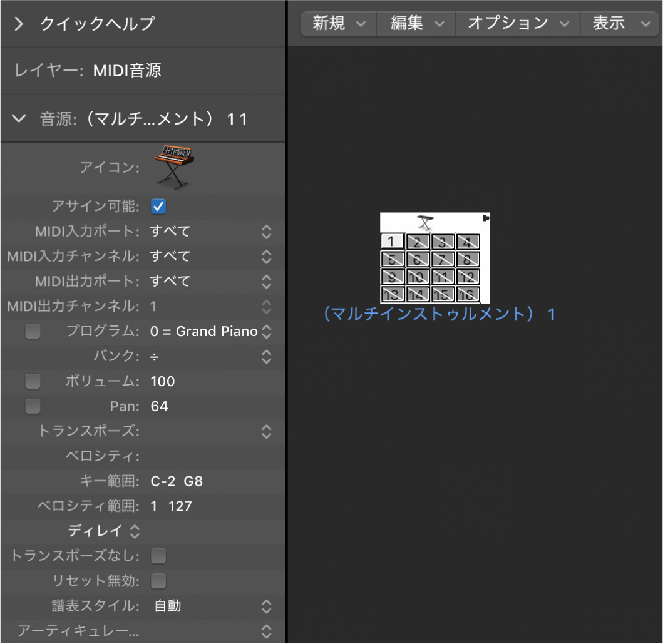
Task: Expand the クイックヘルプ panel arrow
Action: (x=18, y=24)
